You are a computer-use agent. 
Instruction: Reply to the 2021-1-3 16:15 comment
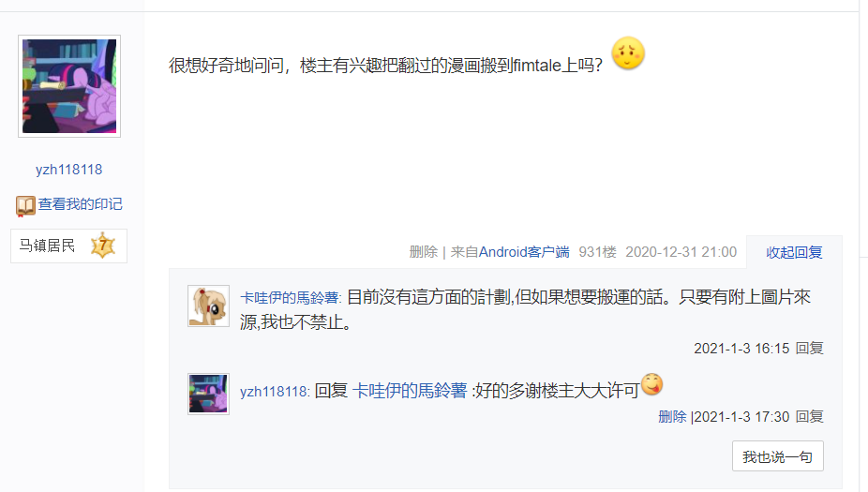pyautogui.click(x=809, y=348)
